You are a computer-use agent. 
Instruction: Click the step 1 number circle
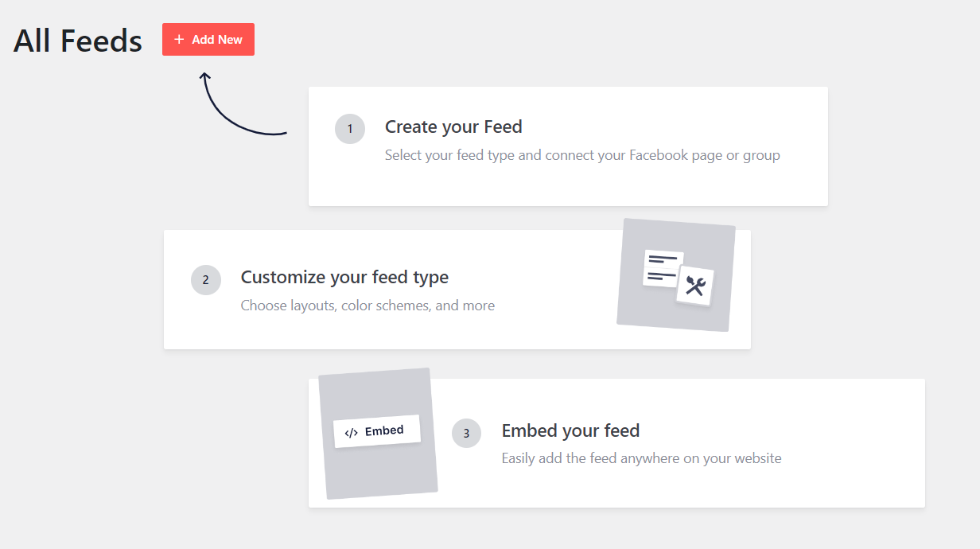pyautogui.click(x=350, y=129)
